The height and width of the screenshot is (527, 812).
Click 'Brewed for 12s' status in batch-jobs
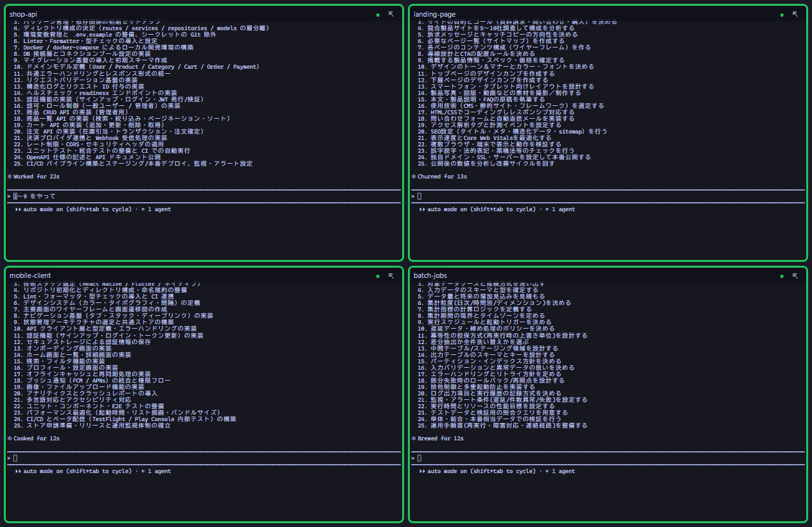439,438
